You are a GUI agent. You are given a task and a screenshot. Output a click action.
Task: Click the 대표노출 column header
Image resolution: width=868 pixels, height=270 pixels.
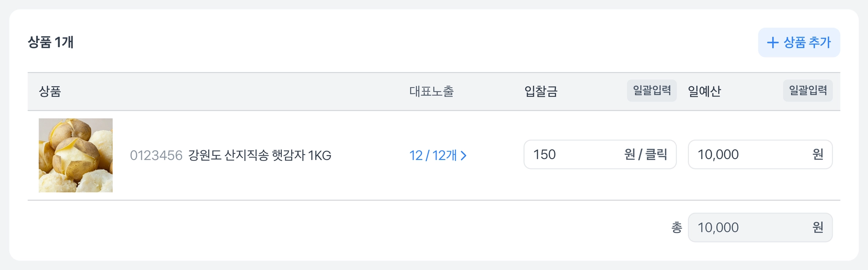coord(431,91)
